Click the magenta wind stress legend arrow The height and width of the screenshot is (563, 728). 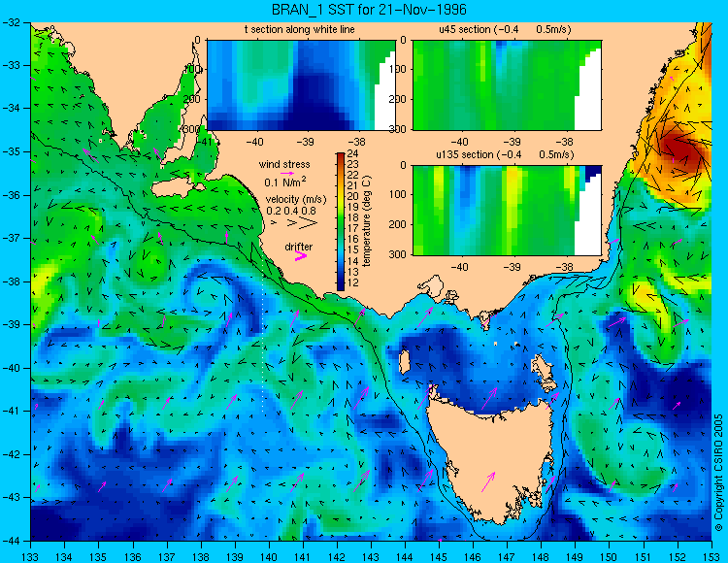point(287,173)
